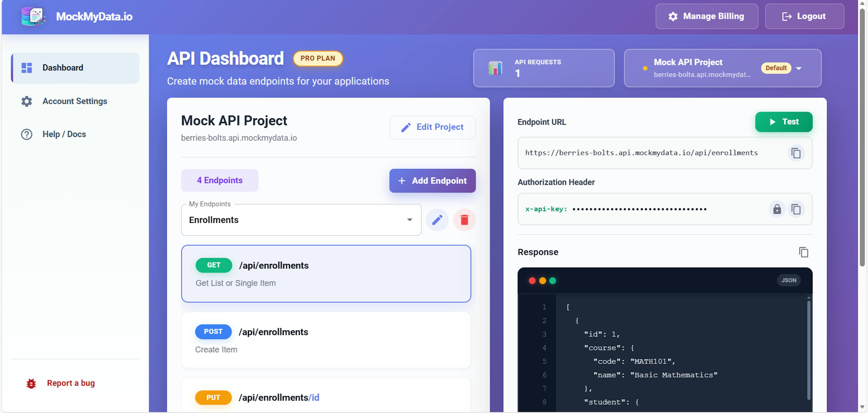This screenshot has height=413, width=868.
Task: Open Edit Project
Action: point(433,127)
